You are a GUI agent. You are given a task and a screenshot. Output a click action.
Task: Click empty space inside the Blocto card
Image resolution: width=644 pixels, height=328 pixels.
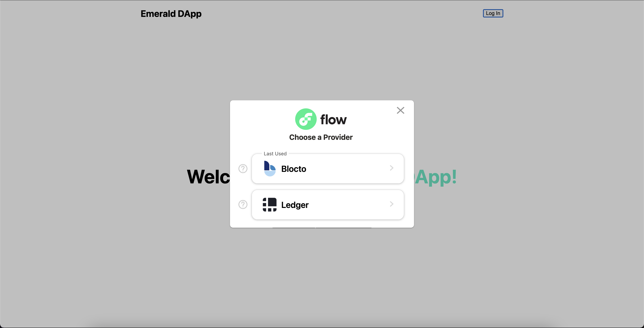[x=347, y=169]
